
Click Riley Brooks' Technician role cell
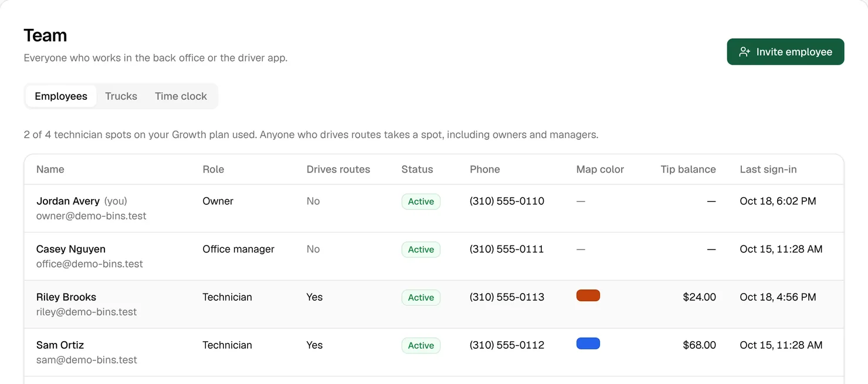click(228, 297)
